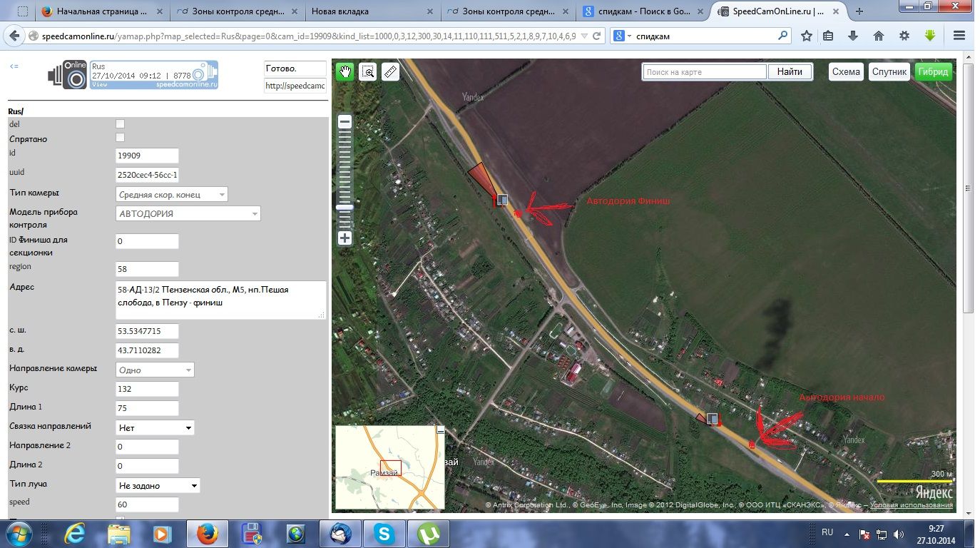
Task: Open the Тип луча dropdown
Action: (158, 485)
